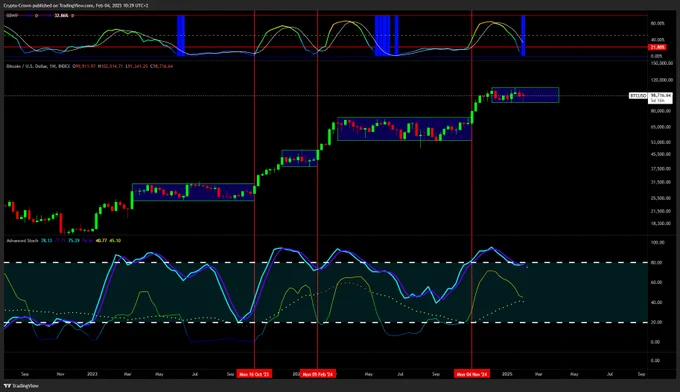Click the 'Mon 04 Nov 24' date marker
680x392 pixels.
(472, 374)
